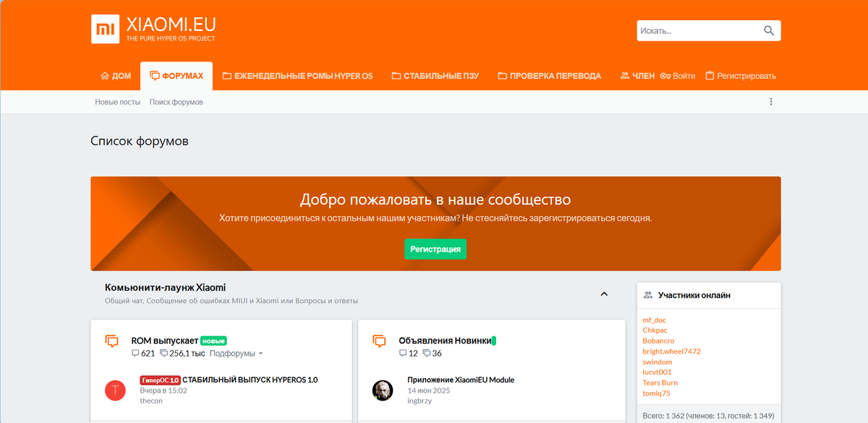The height and width of the screenshot is (423, 868).
Task: Click the magnifier search icon
Action: coord(769,31)
